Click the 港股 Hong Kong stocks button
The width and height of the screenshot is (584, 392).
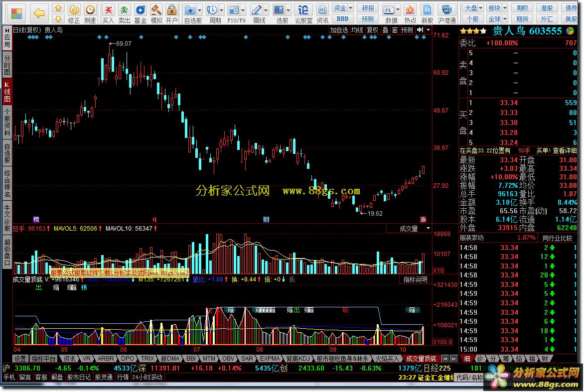[547, 8]
